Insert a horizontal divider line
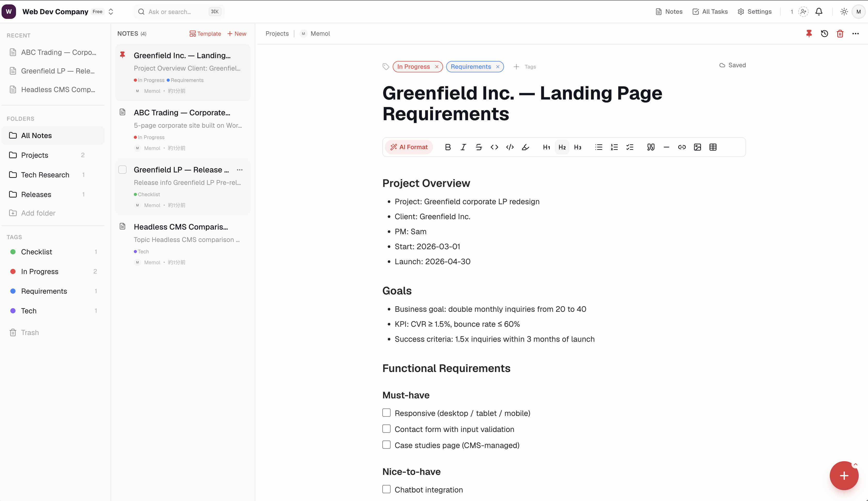Screen dimensions: 868x501 [666, 147]
